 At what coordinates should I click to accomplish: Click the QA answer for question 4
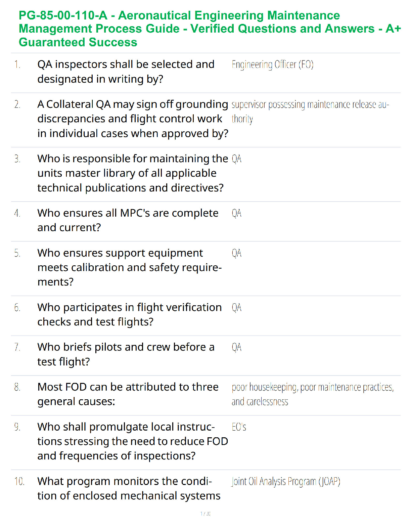click(236, 213)
